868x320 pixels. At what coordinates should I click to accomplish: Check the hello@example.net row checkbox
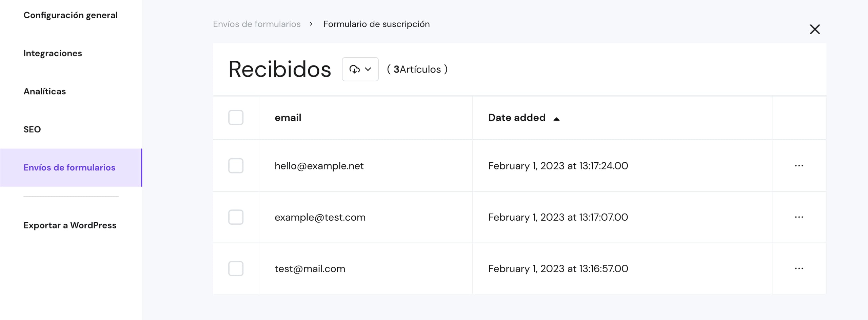point(236,166)
